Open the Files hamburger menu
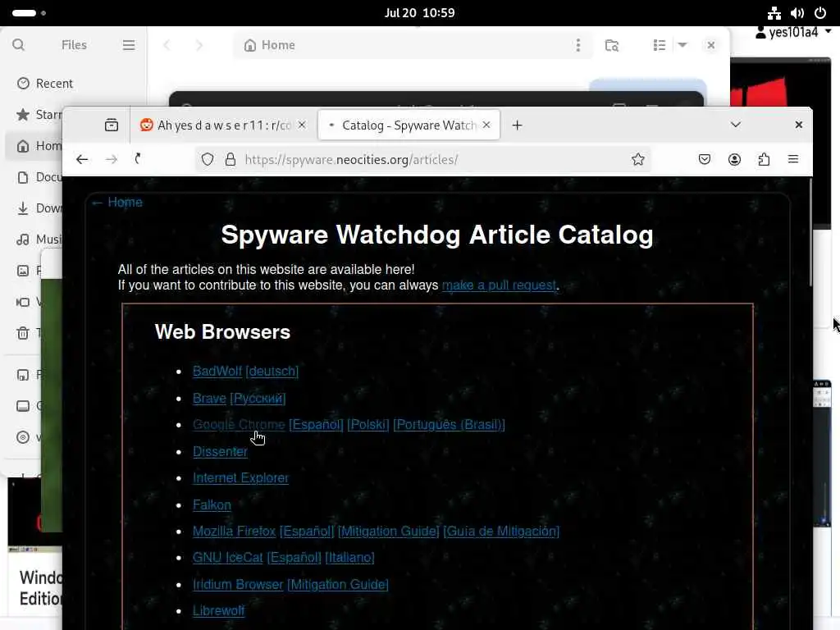The height and width of the screenshot is (630, 840). (x=129, y=45)
